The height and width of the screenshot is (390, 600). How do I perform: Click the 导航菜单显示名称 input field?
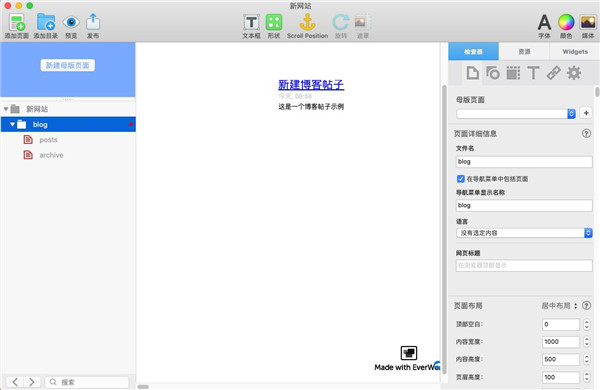(x=524, y=206)
